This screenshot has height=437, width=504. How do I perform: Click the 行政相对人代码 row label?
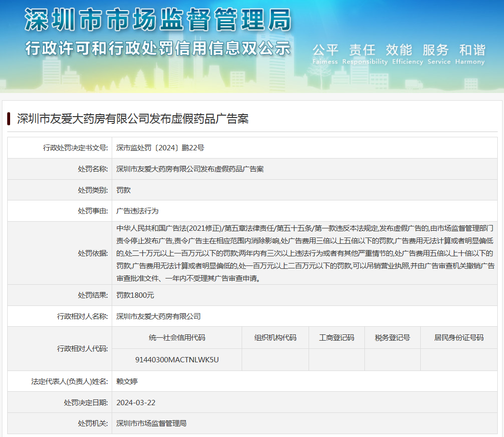point(83,348)
